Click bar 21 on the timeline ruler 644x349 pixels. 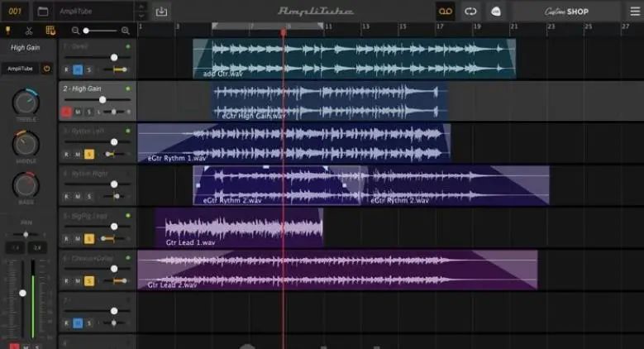click(514, 26)
